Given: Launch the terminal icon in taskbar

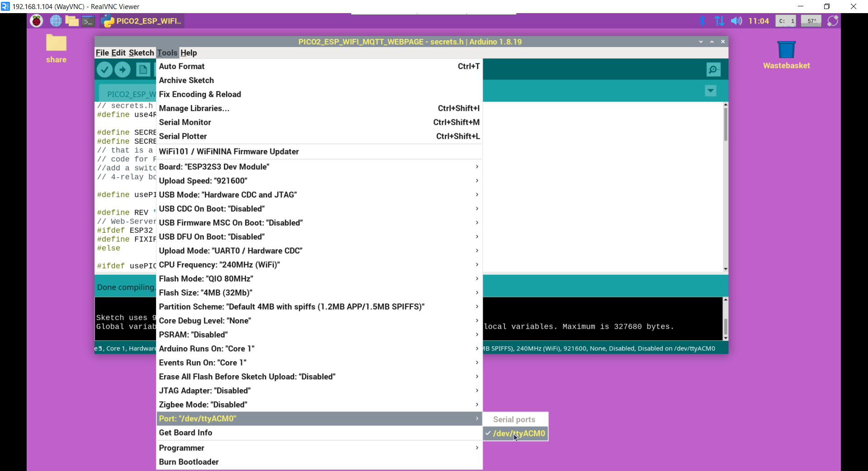Looking at the screenshot, I should click(88, 21).
